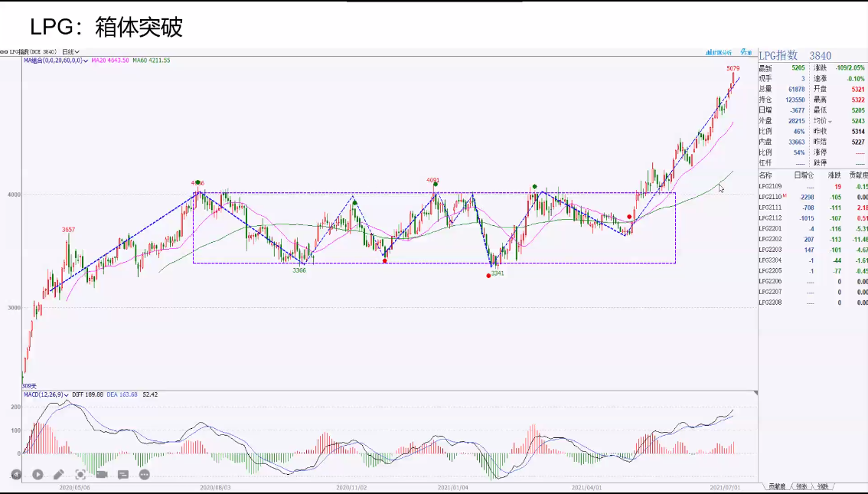This screenshot has height=494, width=868.
Task: Select the LPG2110 contract row
Action: (x=813, y=197)
